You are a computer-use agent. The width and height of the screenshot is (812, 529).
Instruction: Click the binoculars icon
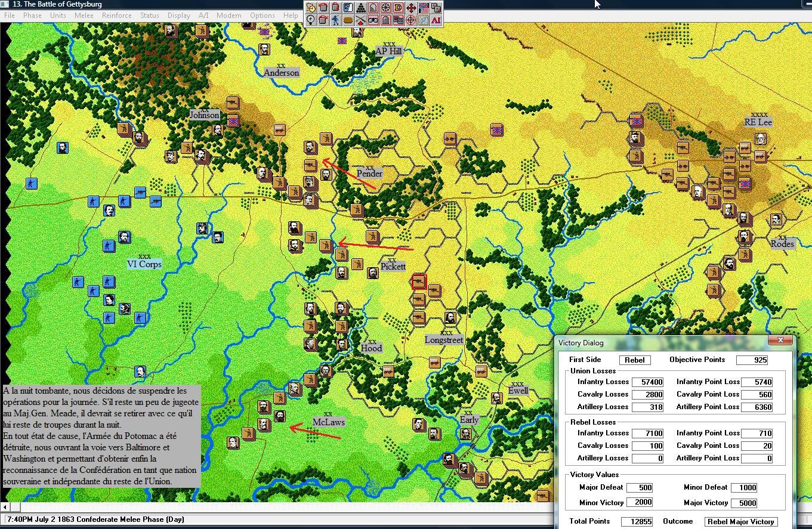pos(373,20)
